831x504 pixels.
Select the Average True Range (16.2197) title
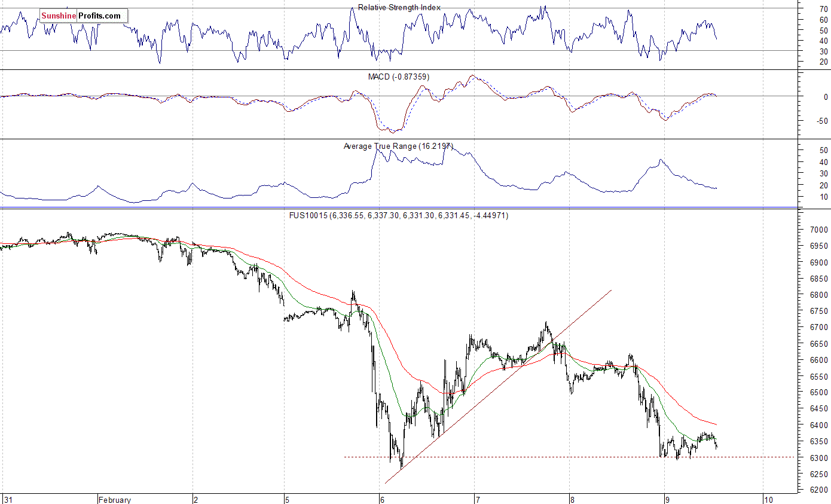pyautogui.click(x=398, y=146)
